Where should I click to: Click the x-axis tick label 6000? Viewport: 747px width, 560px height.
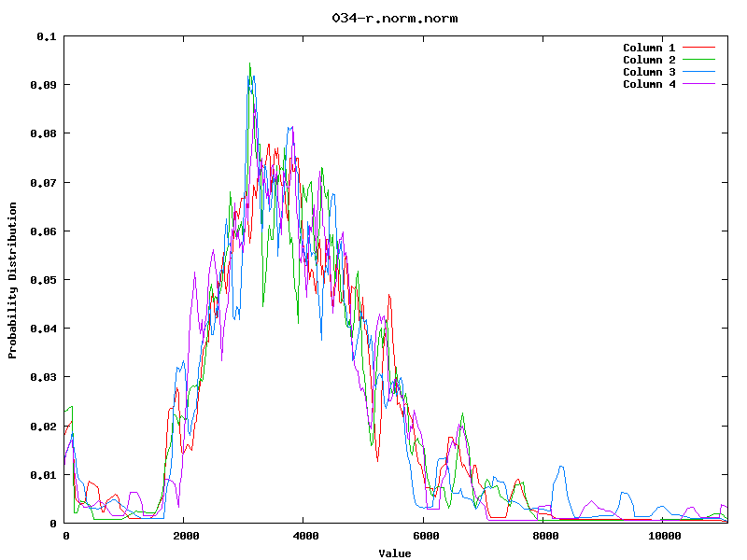click(426, 536)
